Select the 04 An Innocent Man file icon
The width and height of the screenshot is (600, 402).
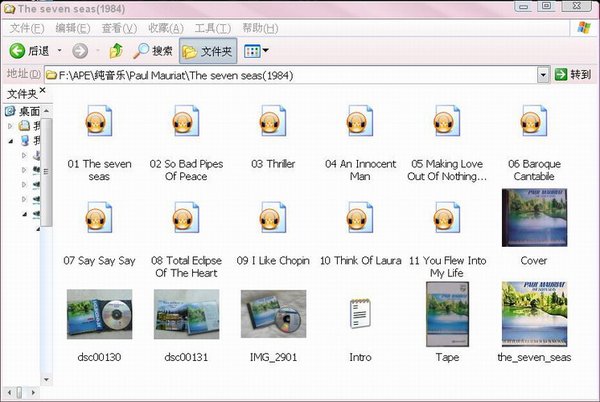(x=360, y=121)
